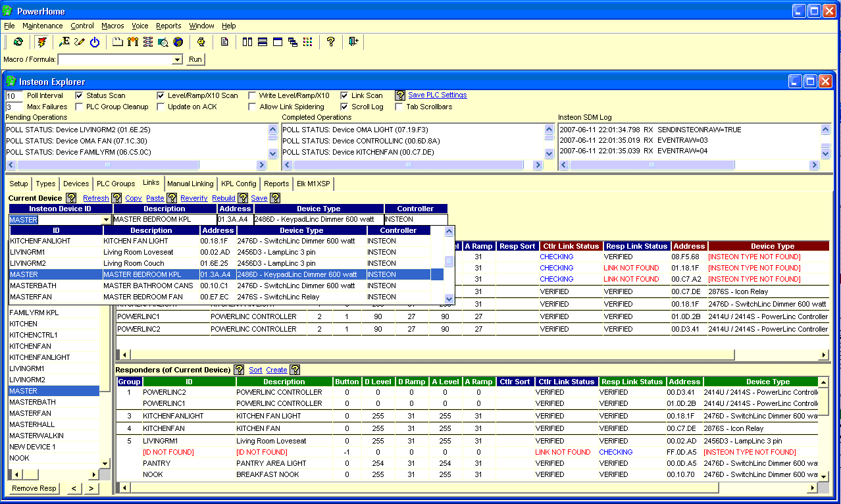Click the lightning bolt toolbar icon

pyautogui.click(x=42, y=42)
